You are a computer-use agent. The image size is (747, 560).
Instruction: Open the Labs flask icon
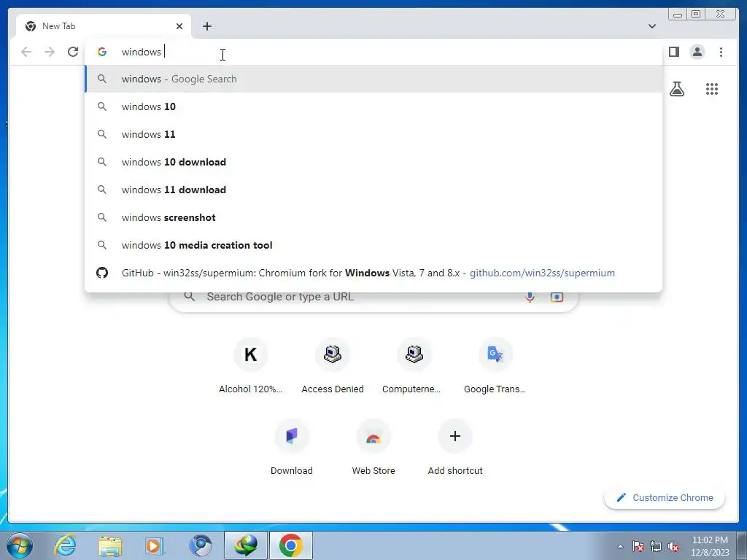tap(676, 88)
